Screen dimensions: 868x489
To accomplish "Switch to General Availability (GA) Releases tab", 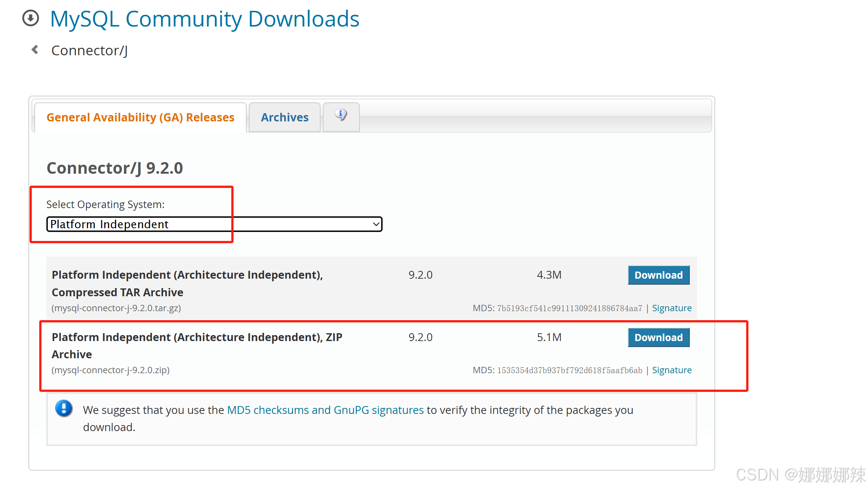I will pos(140,117).
